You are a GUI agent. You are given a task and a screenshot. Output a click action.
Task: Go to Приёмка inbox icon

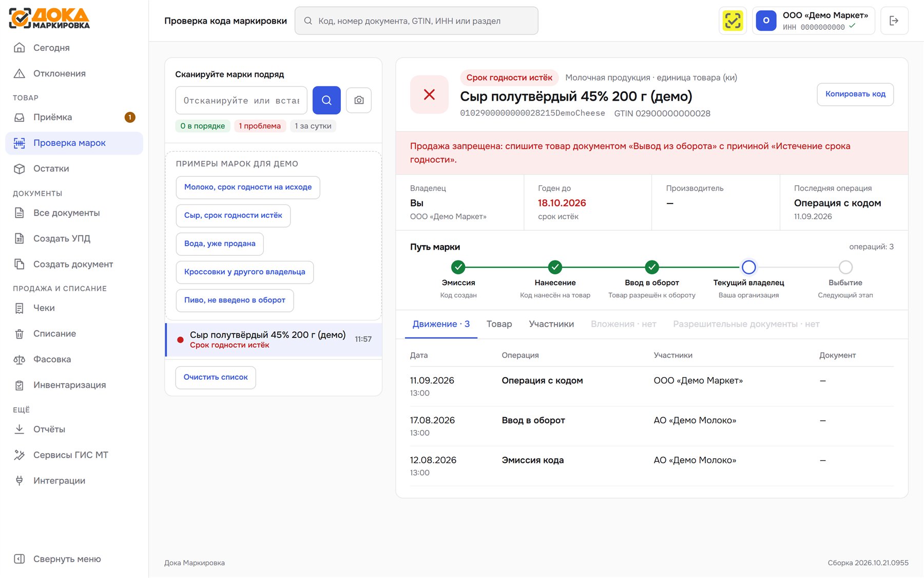pos(19,117)
